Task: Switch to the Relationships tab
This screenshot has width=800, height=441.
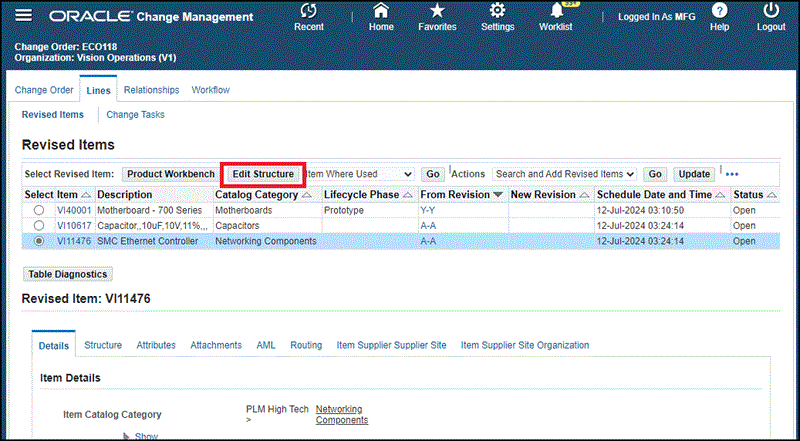Action: tap(152, 90)
